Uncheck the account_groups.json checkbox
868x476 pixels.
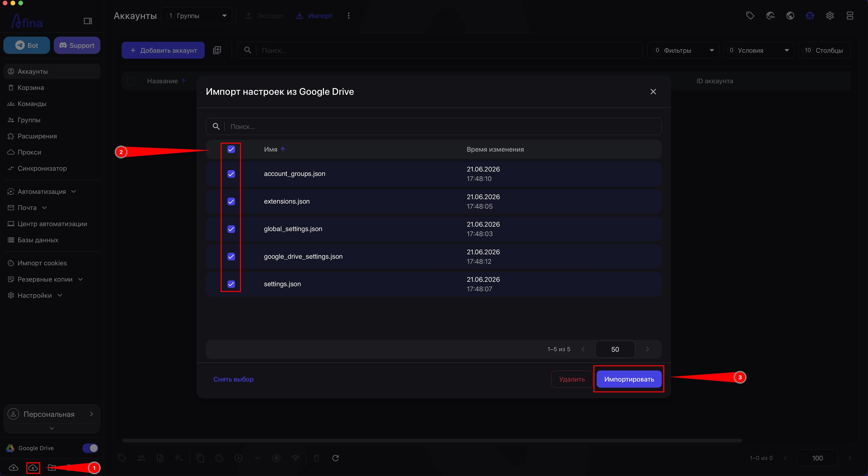tap(231, 174)
